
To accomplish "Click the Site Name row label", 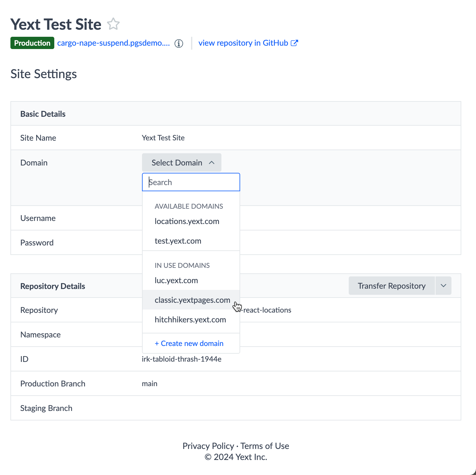I will 38,138.
